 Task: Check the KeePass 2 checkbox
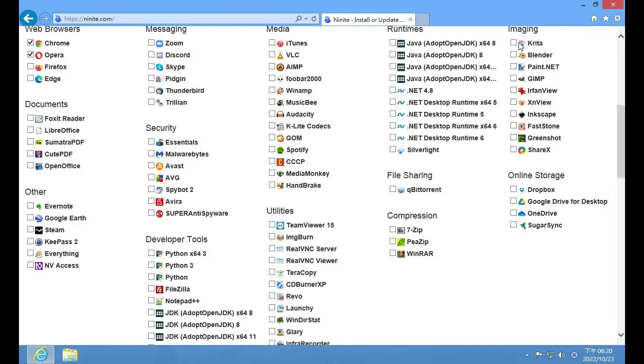click(30, 241)
